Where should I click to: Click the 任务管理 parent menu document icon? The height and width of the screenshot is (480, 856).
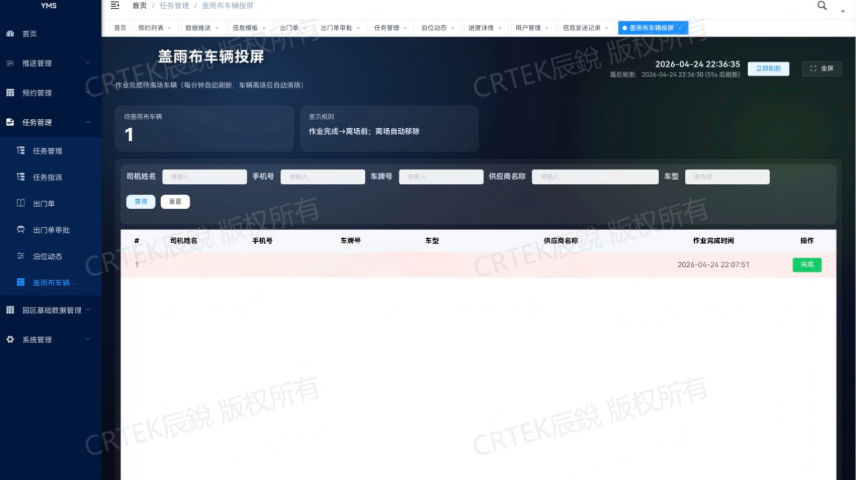pyautogui.click(x=10, y=122)
